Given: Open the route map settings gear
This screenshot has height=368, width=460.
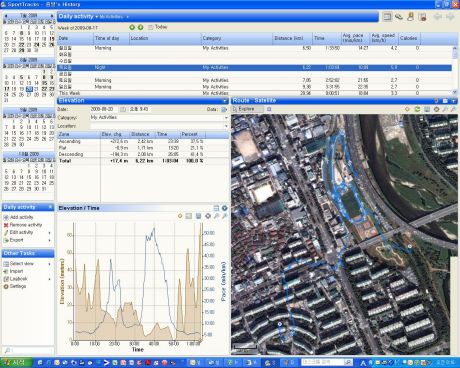Looking at the screenshot, I should pos(436,109).
